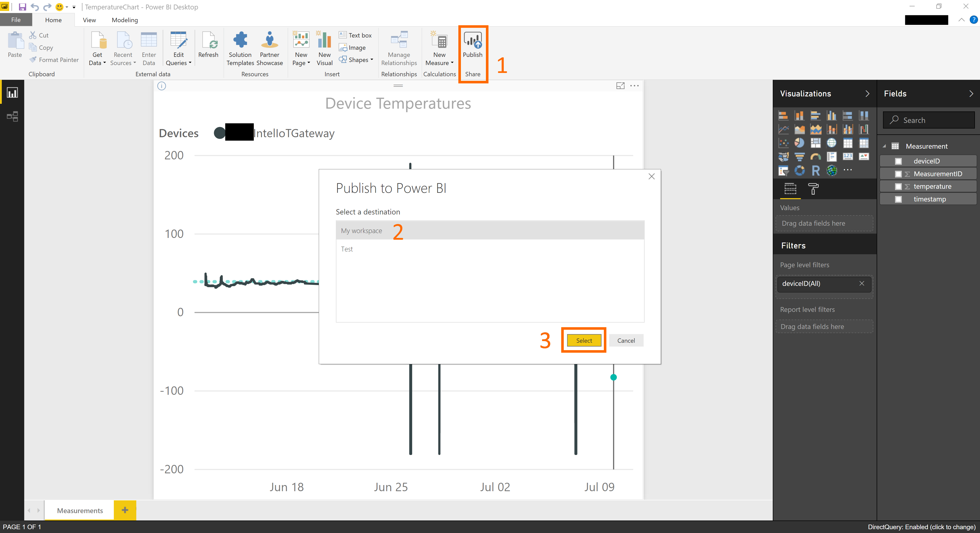Open the File menu
Screen dimensions: 980x533
[x=16, y=20]
